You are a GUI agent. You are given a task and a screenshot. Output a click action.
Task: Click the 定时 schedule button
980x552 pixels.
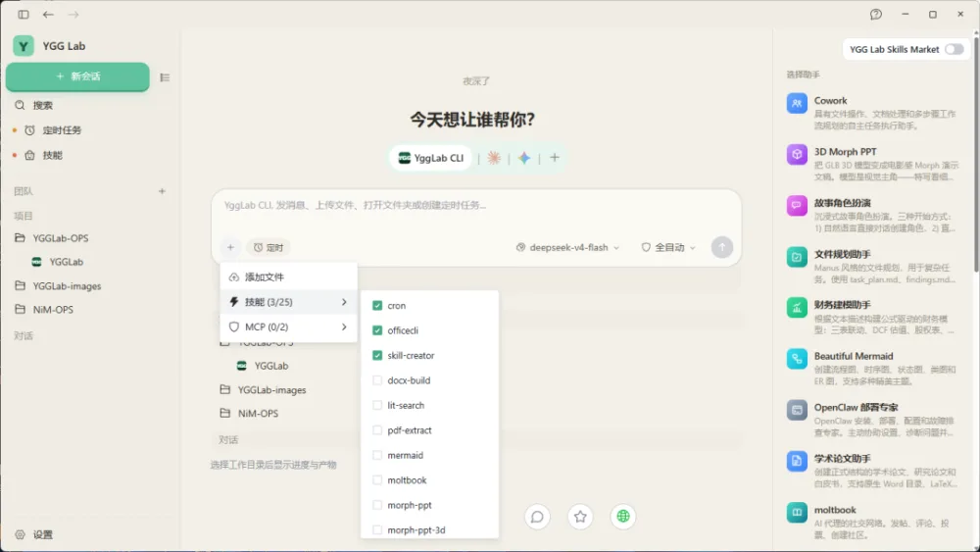[x=269, y=247]
